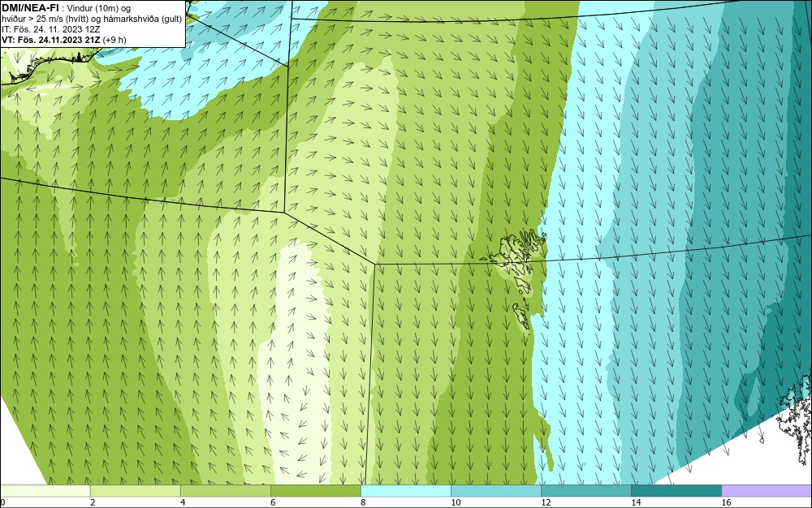Click the 4–6 m/s green legend swatch
The width and height of the screenshot is (812, 508).
225,491
